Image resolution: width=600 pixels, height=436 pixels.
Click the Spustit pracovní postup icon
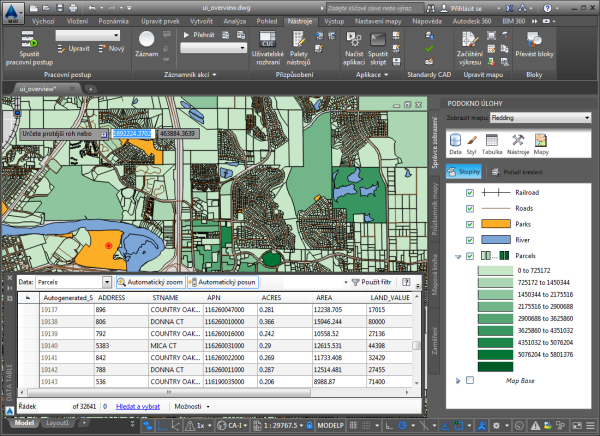click(x=29, y=40)
